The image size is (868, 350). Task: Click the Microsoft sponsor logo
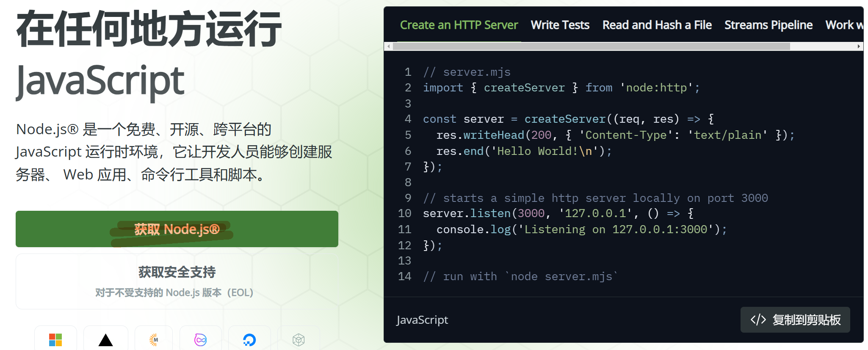(x=55, y=340)
